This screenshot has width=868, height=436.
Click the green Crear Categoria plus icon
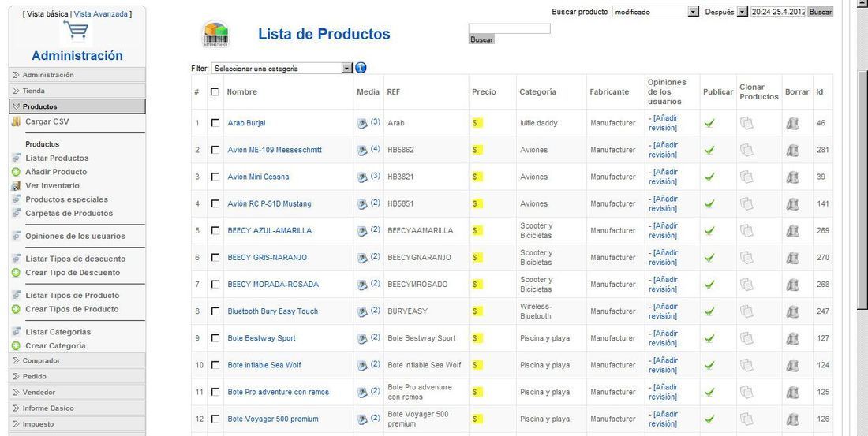click(x=16, y=346)
